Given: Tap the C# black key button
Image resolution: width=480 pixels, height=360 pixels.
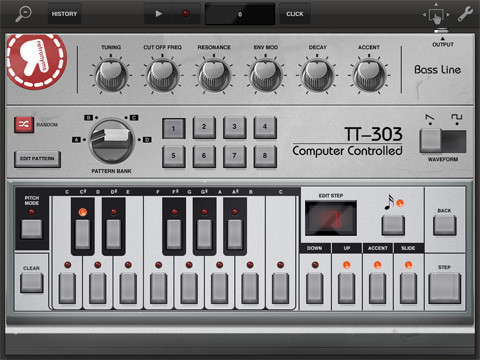Looking at the screenshot, I should click(x=83, y=234).
